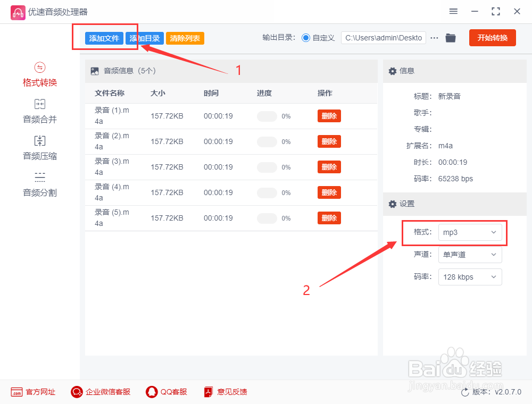Click progress bar of 录音 (5).m4a
532x404 pixels.
[267, 218]
